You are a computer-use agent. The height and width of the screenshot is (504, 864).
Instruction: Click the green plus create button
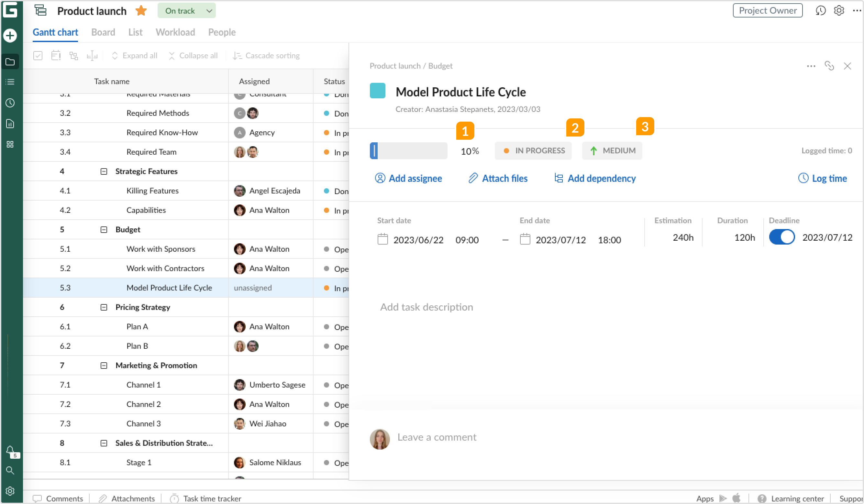point(10,35)
